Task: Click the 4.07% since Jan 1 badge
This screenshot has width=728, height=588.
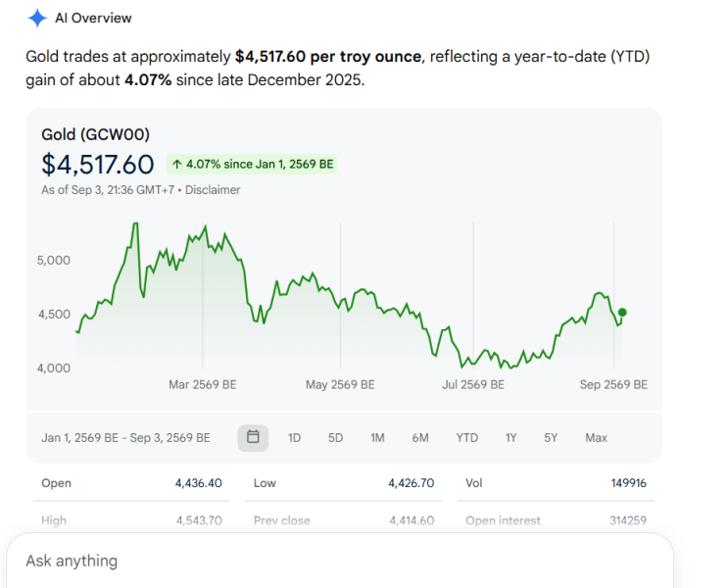Action: point(252,165)
